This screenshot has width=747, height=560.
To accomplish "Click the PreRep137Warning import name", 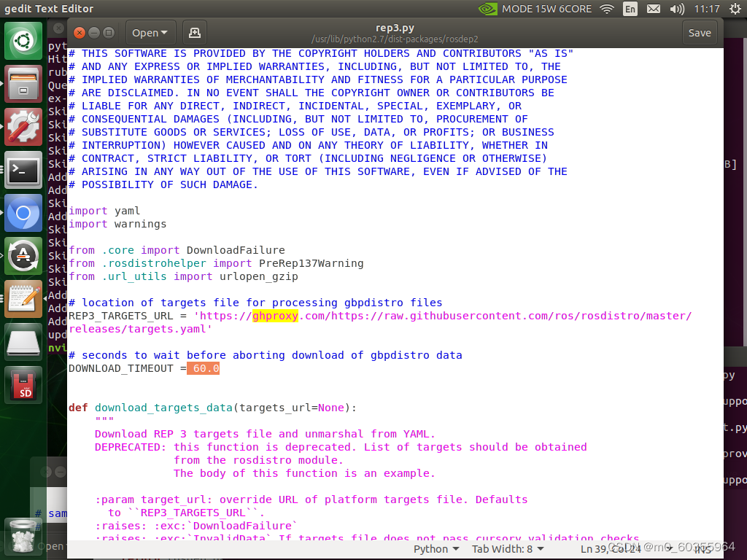I will pos(311,263).
